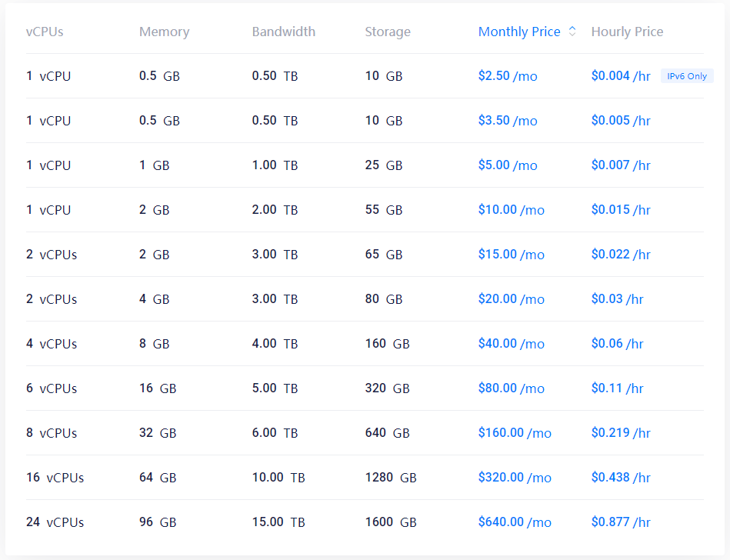
Task: Sort by Monthly Price column header
Action: click(519, 32)
